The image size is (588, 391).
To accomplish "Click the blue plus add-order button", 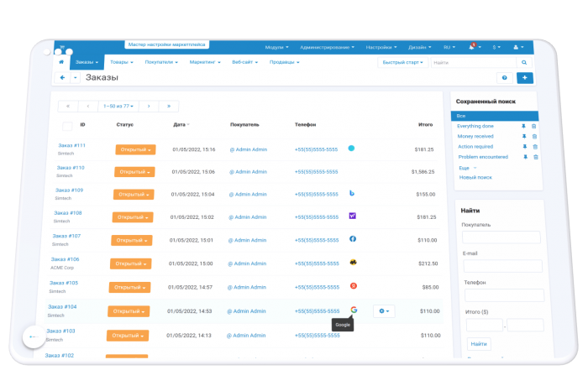I will point(525,77).
